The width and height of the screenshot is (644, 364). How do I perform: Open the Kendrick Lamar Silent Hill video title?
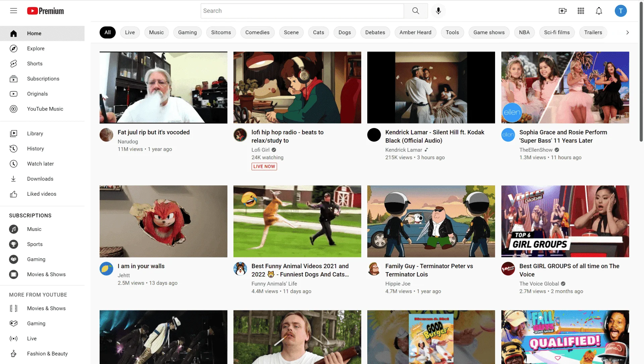point(435,136)
